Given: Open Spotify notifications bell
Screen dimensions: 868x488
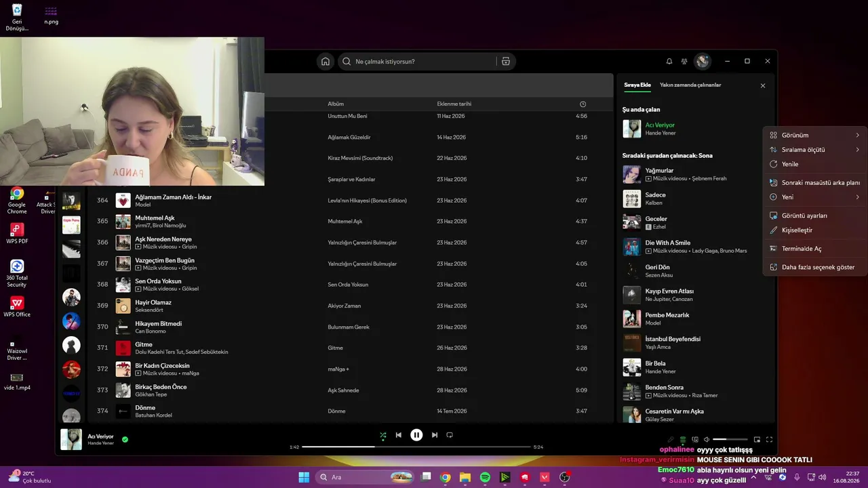Looking at the screenshot, I should (x=669, y=62).
